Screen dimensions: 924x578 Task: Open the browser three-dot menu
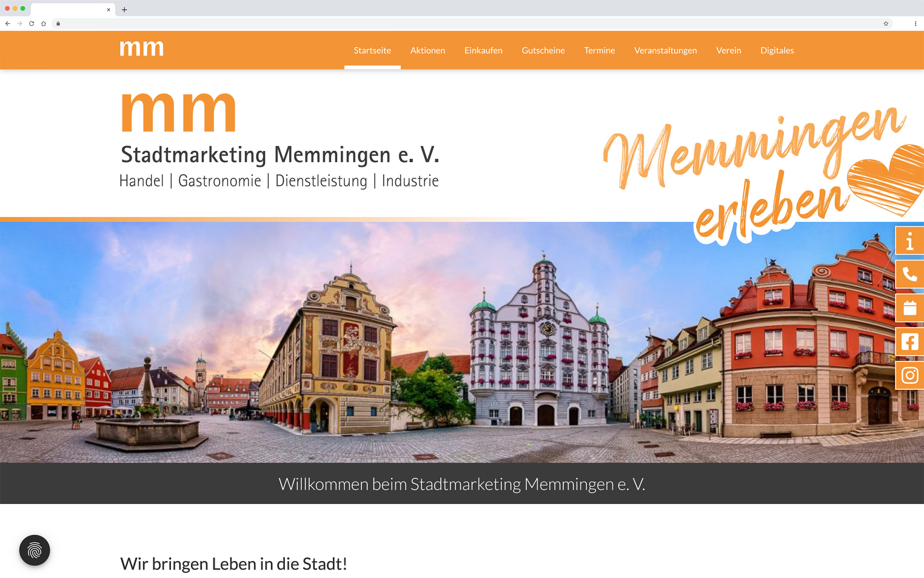[x=915, y=24]
